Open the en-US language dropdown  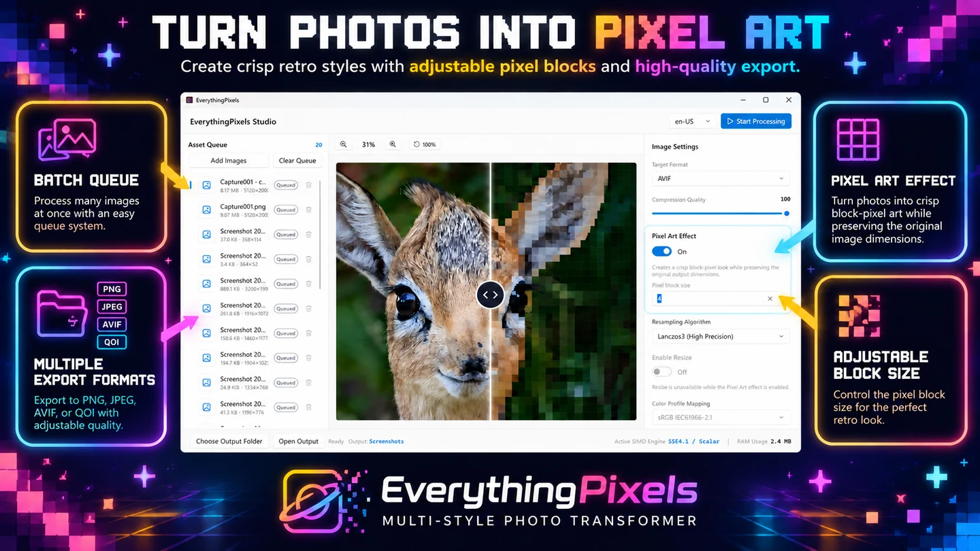coord(692,121)
